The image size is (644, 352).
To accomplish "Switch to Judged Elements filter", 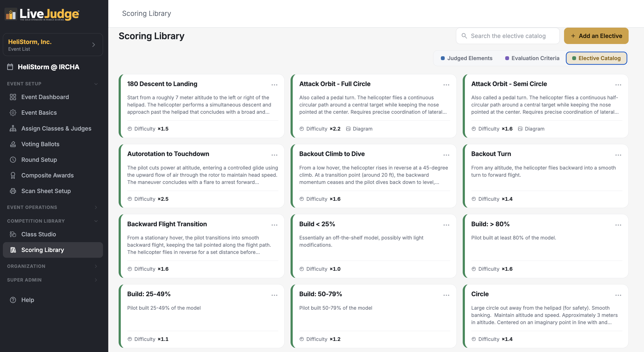I will click(x=466, y=58).
